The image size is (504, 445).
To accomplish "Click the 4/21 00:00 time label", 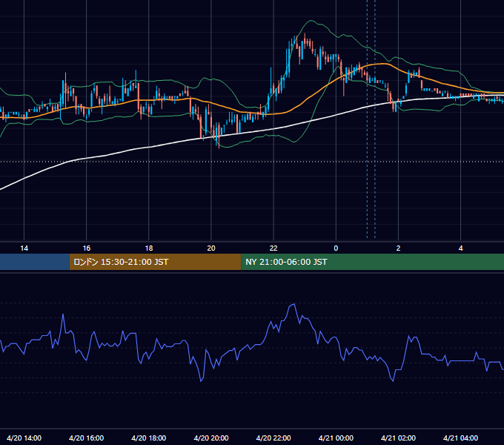I will coord(336,438).
